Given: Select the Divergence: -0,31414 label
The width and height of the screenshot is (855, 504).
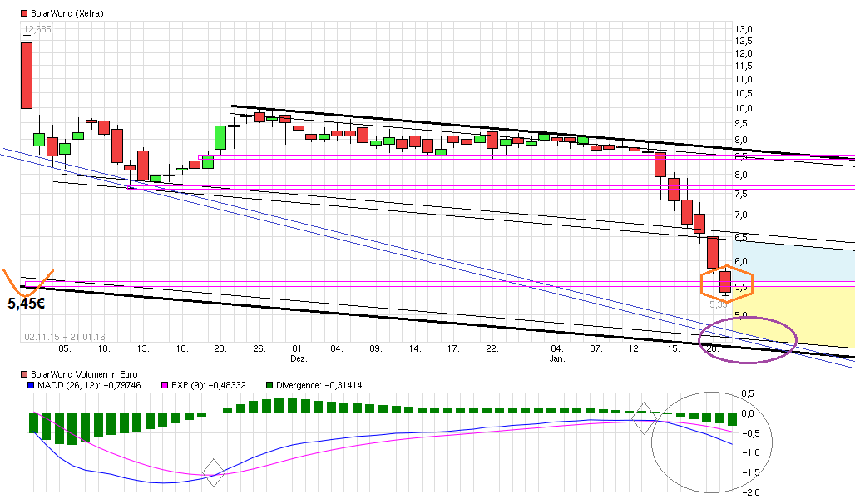Looking at the screenshot, I should [319, 385].
